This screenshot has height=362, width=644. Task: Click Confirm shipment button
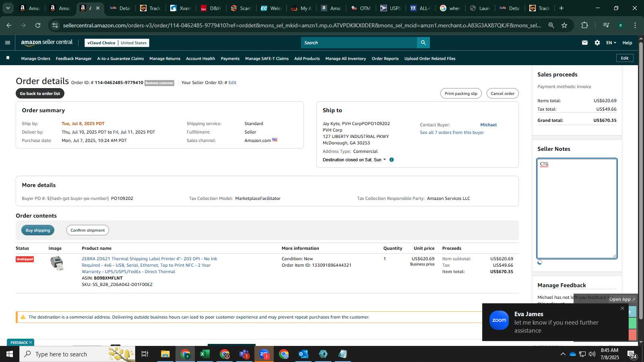coord(87,230)
